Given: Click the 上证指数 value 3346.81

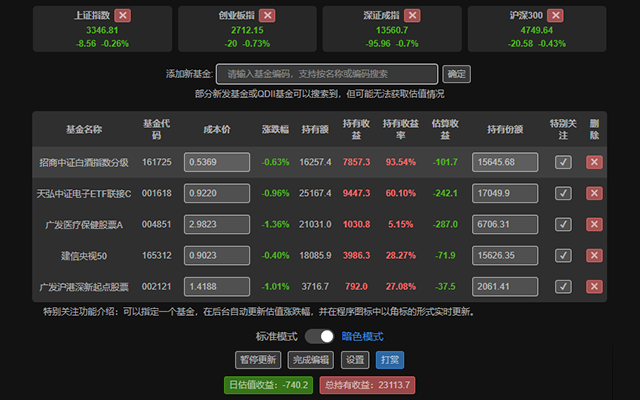Looking at the screenshot, I should click(x=102, y=30).
